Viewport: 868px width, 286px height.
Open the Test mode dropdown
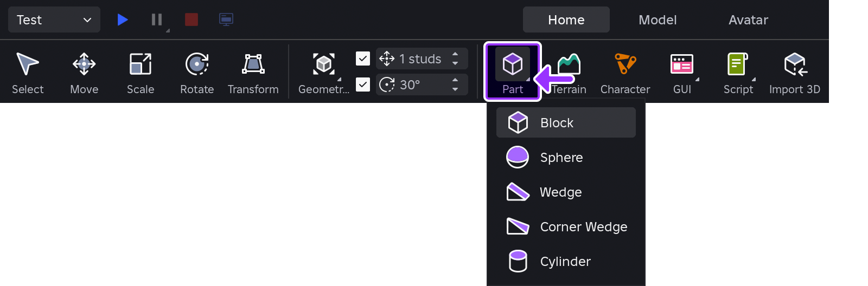pos(54,20)
